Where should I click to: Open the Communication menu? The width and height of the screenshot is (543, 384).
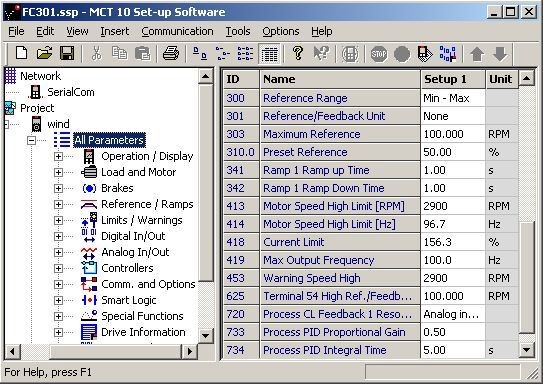(177, 32)
